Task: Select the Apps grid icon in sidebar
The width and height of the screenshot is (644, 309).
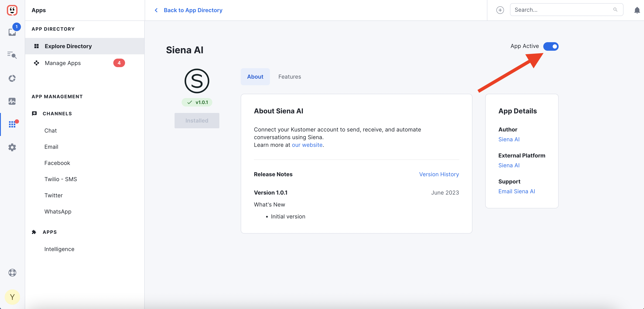Action: click(12, 124)
